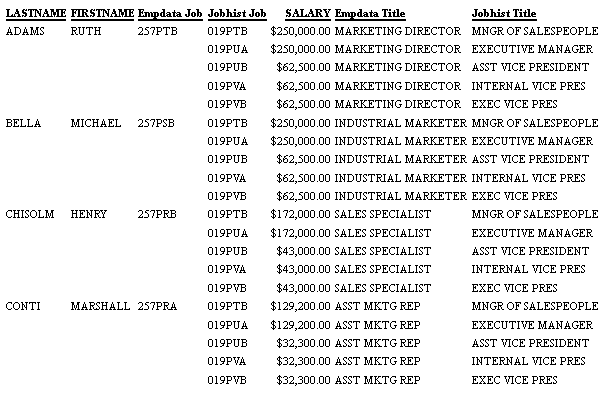Click job code 257PRB for Chisolm

[157, 214]
